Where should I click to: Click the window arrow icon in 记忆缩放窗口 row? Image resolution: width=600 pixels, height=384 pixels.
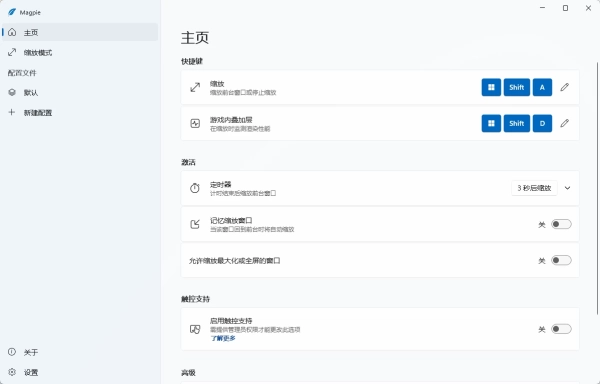pos(195,224)
